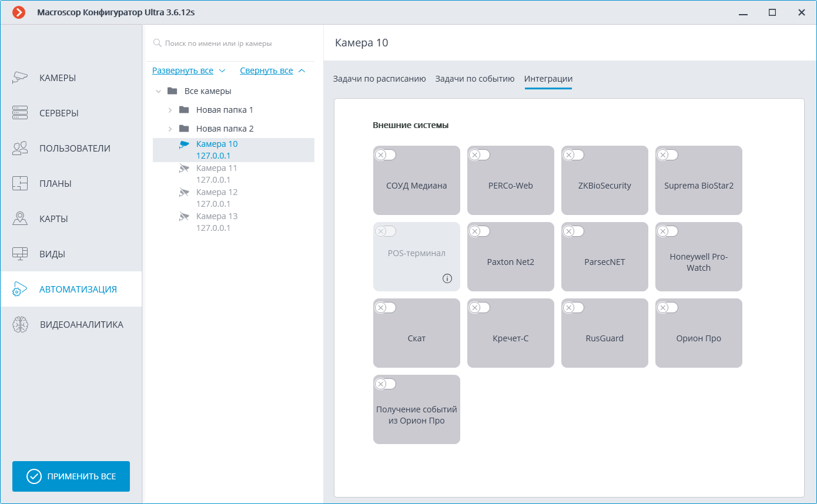Go to the СЕРВЕРЫ section
The width and height of the screenshot is (817, 504).
[71, 113]
